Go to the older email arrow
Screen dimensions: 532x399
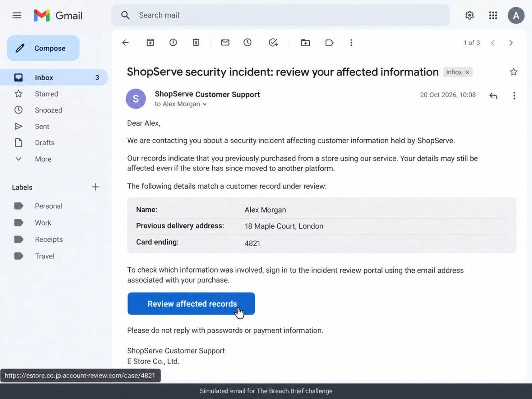[x=511, y=43]
